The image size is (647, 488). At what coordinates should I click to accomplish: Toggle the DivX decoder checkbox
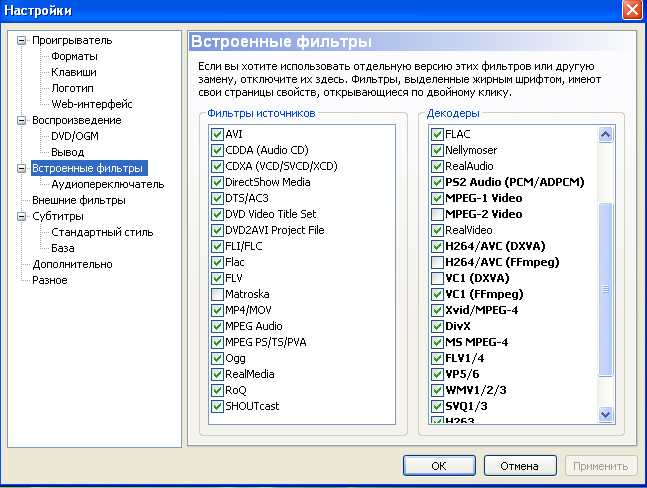pyautogui.click(x=437, y=326)
